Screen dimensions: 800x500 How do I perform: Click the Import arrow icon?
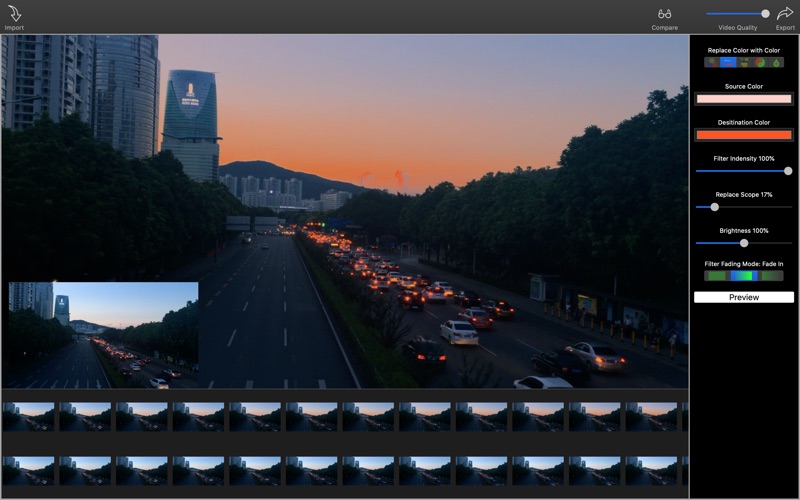14,13
